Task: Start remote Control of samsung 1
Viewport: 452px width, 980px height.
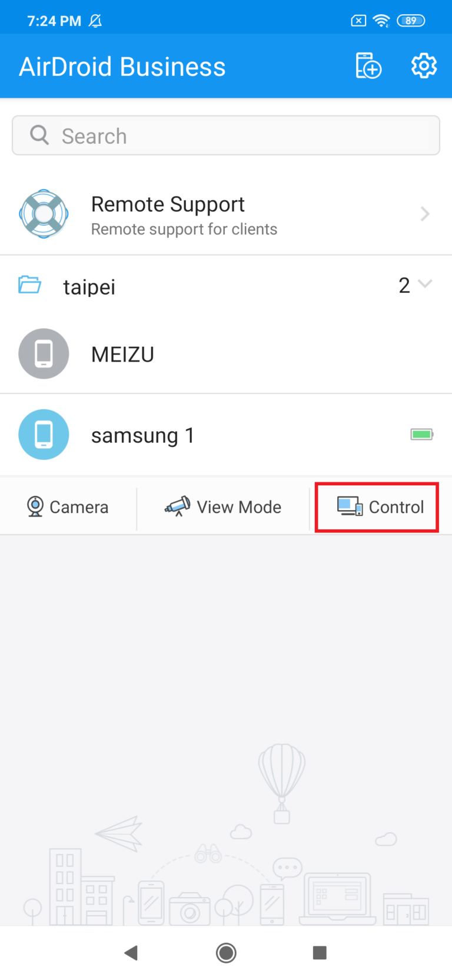Action: [376, 506]
